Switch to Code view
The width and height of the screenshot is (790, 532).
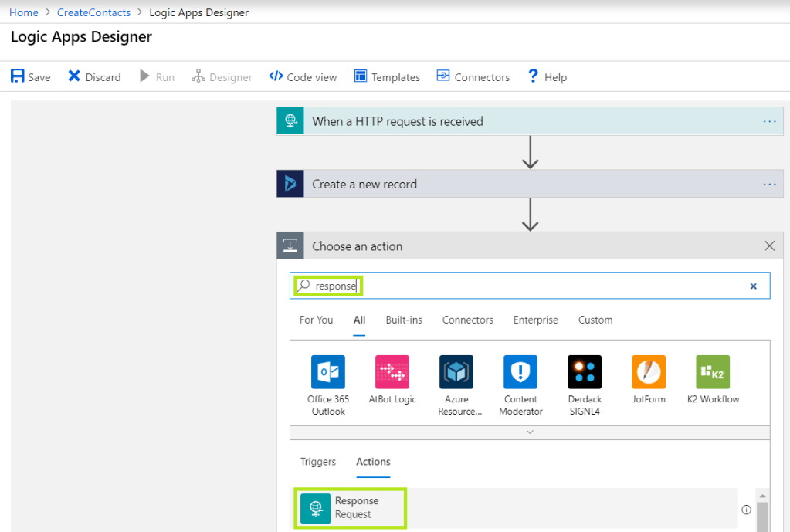pyautogui.click(x=303, y=76)
